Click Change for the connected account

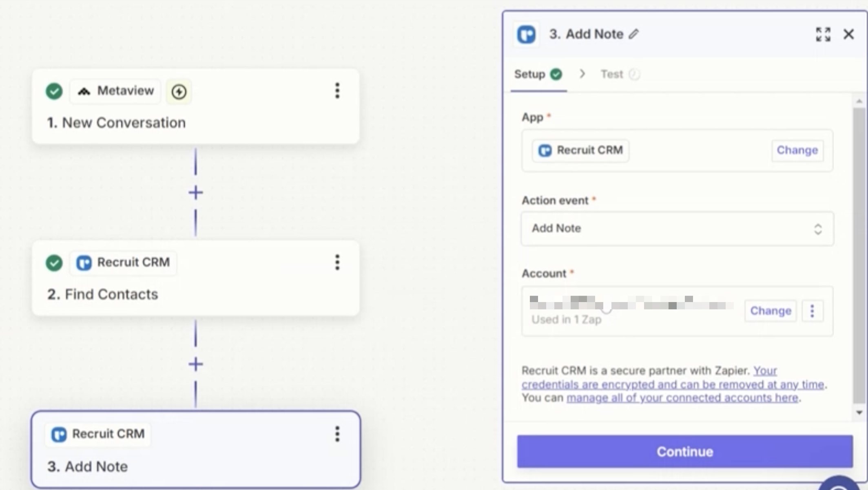(770, 311)
